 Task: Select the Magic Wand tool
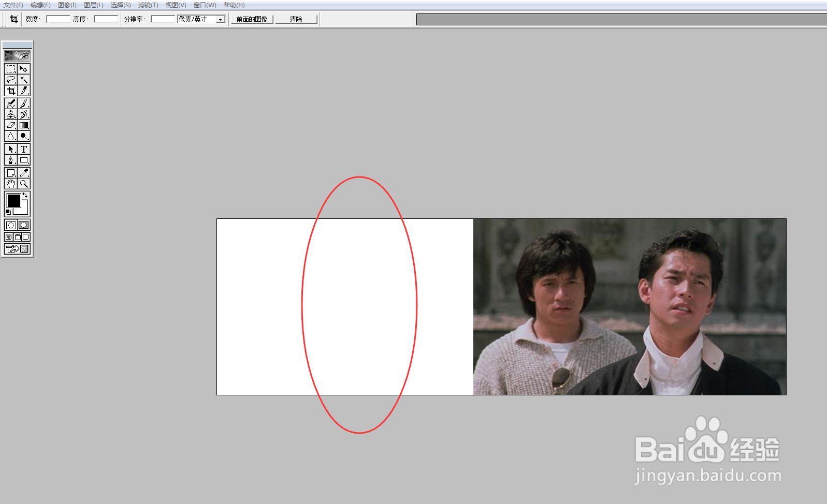24,80
